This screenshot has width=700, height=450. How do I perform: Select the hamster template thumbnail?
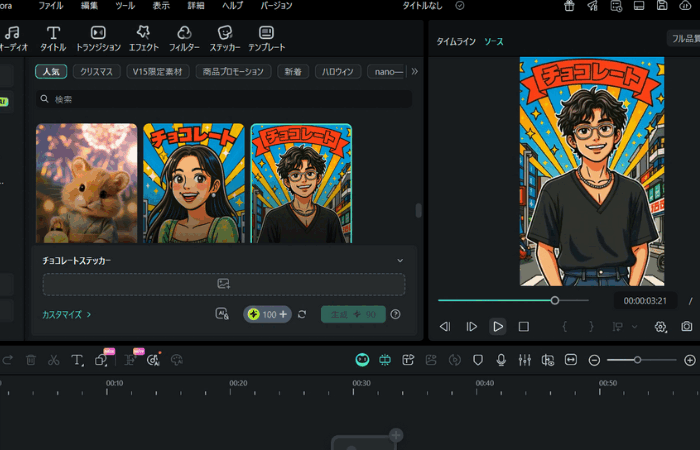[x=87, y=183]
